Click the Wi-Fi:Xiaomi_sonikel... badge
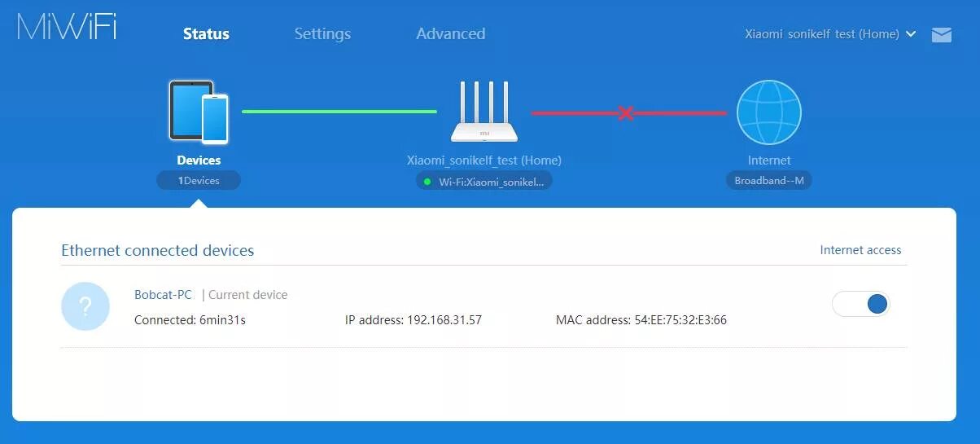This screenshot has height=444, width=980. 484,181
